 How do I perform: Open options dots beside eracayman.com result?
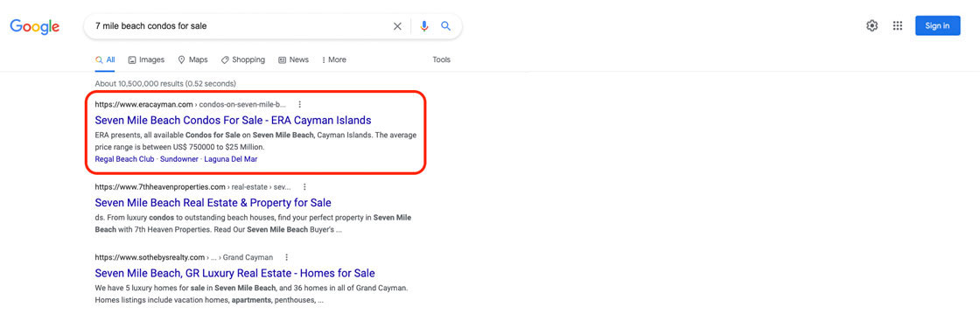pyautogui.click(x=299, y=104)
